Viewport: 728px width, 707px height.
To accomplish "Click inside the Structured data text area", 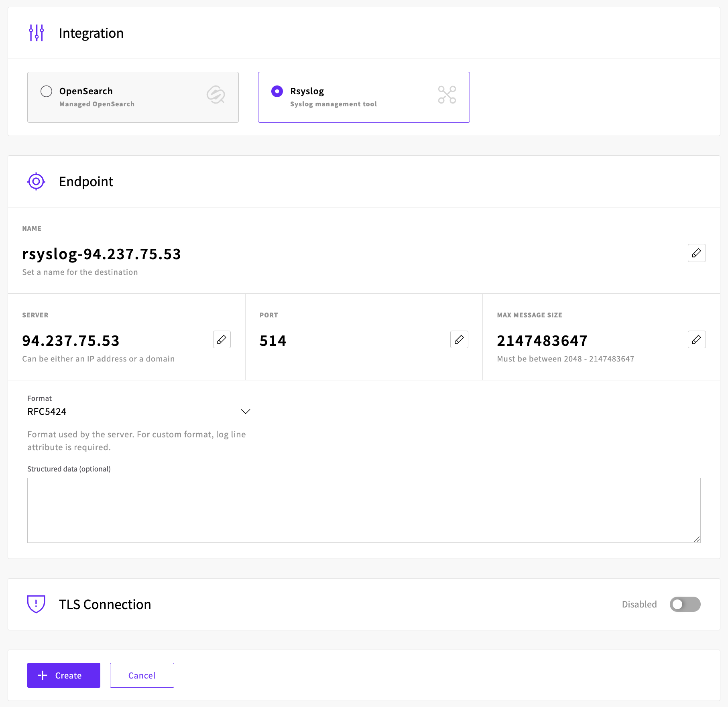I will pyautogui.click(x=364, y=510).
